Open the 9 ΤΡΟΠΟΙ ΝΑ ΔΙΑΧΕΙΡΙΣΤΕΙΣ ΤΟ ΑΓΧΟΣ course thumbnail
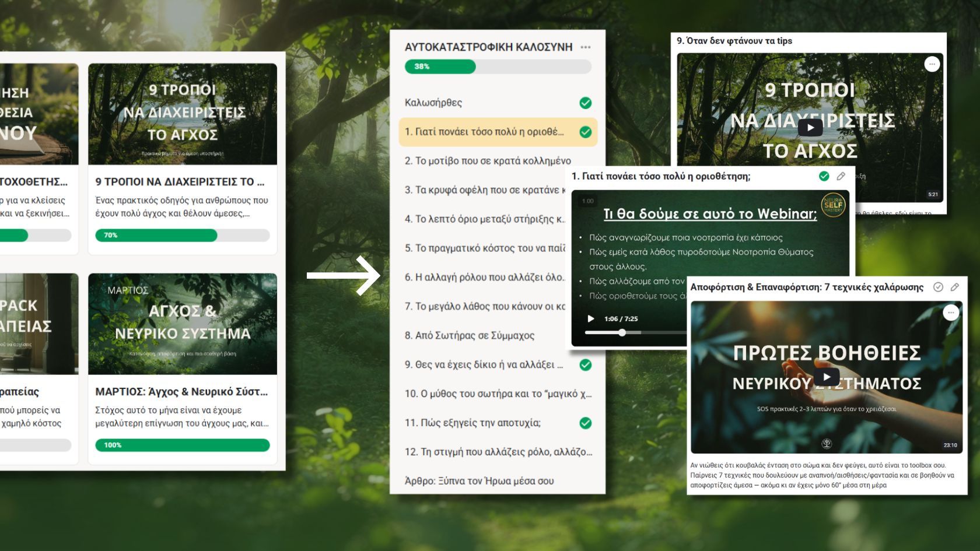Viewport: 980px width, 551px height. [x=183, y=114]
